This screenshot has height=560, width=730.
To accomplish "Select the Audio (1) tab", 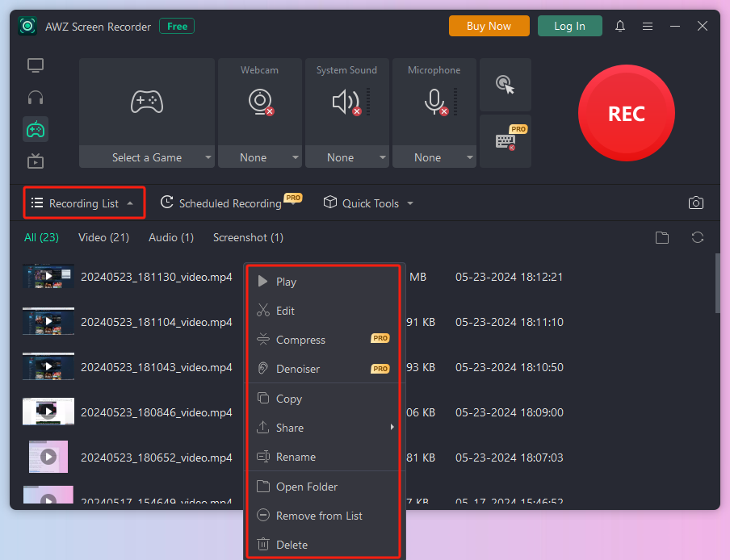I will pos(171,237).
